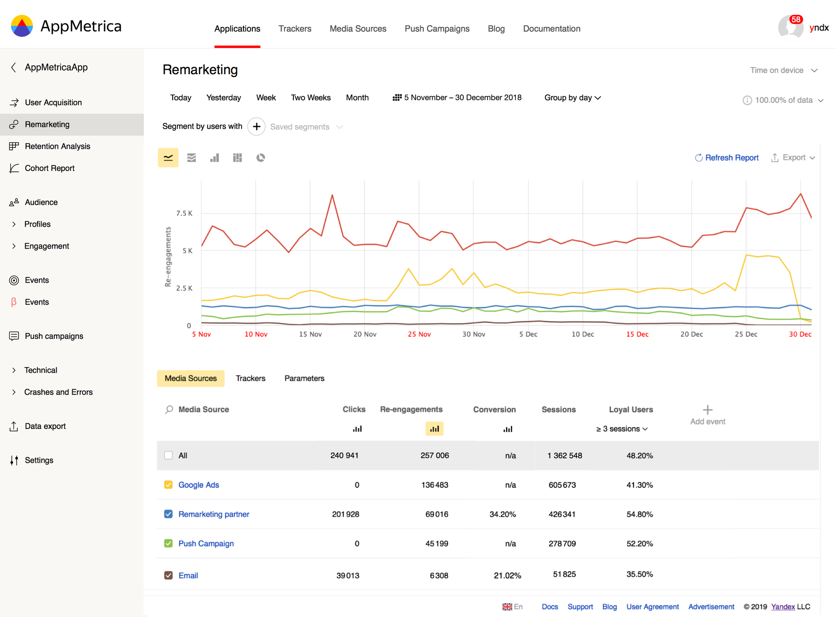This screenshot has height=617, width=840.
Task: Switch to pie chart view icon
Action: 261,158
